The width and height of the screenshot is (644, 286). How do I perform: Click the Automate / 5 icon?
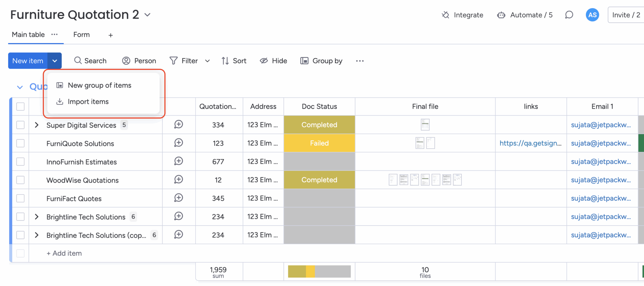(x=501, y=15)
